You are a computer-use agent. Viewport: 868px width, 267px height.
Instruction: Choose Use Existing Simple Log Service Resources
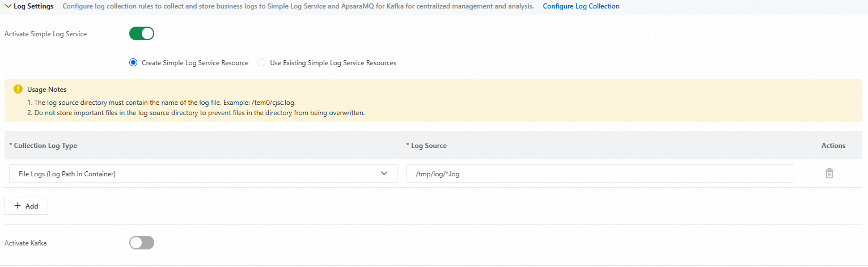pyautogui.click(x=261, y=63)
